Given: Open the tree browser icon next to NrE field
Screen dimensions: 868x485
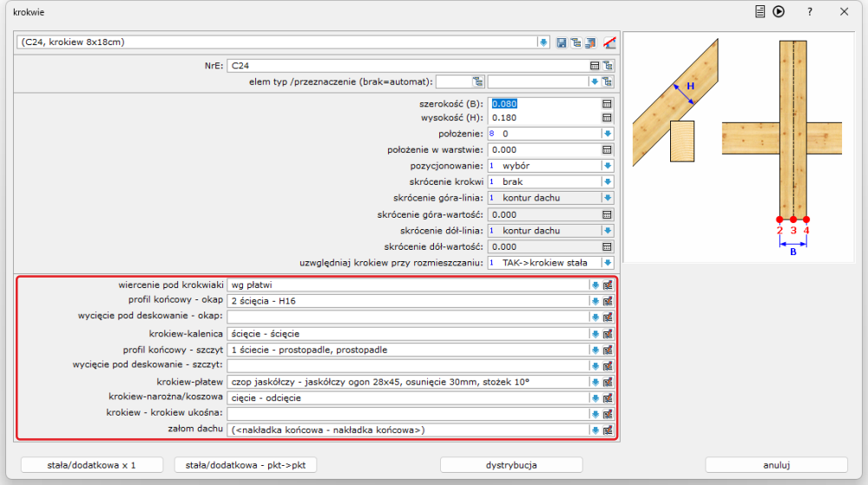Looking at the screenshot, I should click(x=608, y=65).
